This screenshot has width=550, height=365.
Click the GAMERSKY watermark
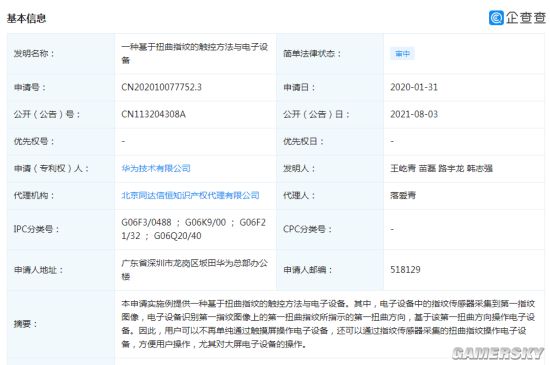point(498,353)
